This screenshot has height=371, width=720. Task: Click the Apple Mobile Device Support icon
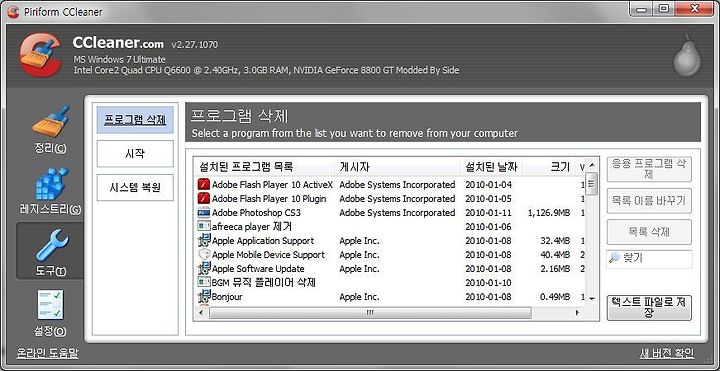click(203, 255)
